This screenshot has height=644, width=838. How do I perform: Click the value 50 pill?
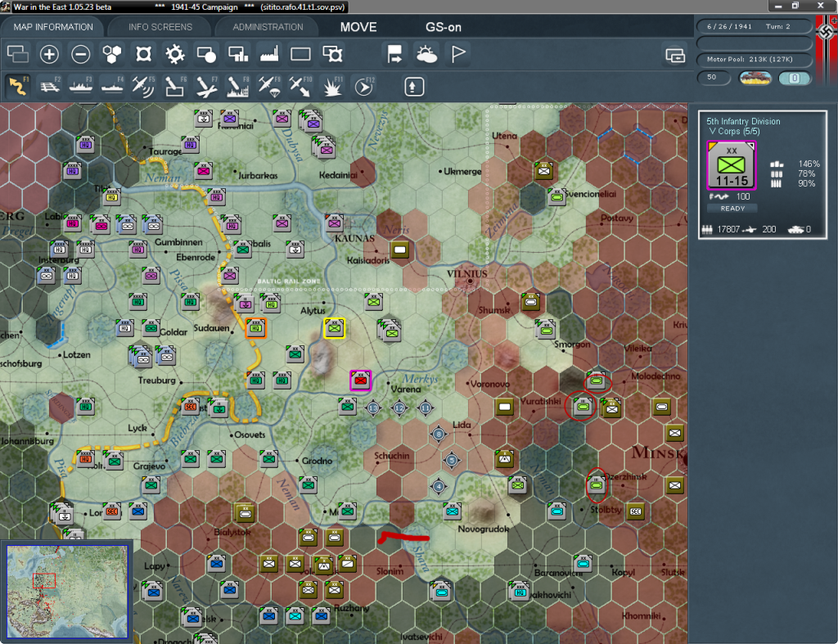714,78
